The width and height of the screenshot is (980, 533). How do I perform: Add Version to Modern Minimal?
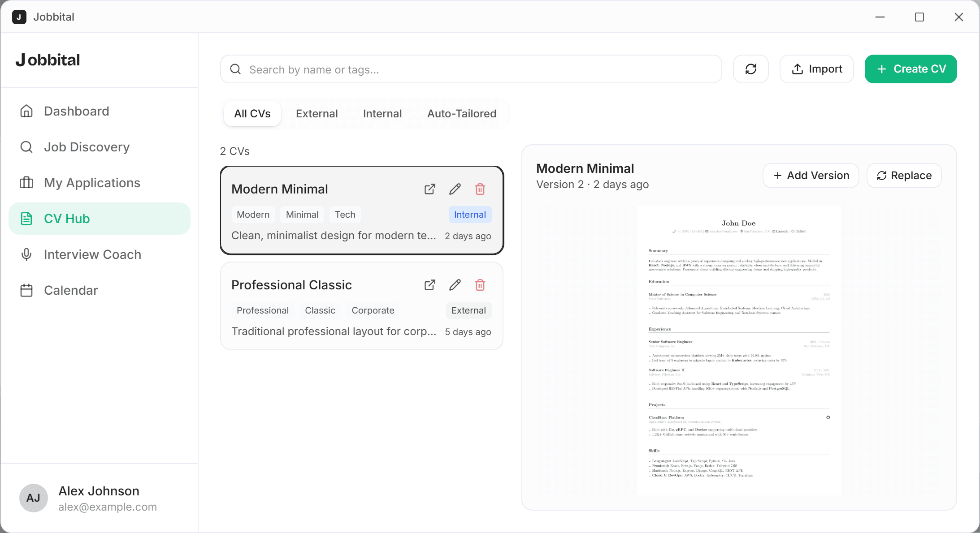[x=811, y=176]
